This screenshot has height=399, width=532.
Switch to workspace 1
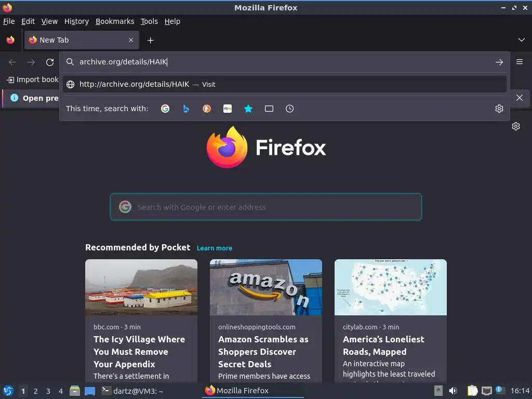pos(23,391)
